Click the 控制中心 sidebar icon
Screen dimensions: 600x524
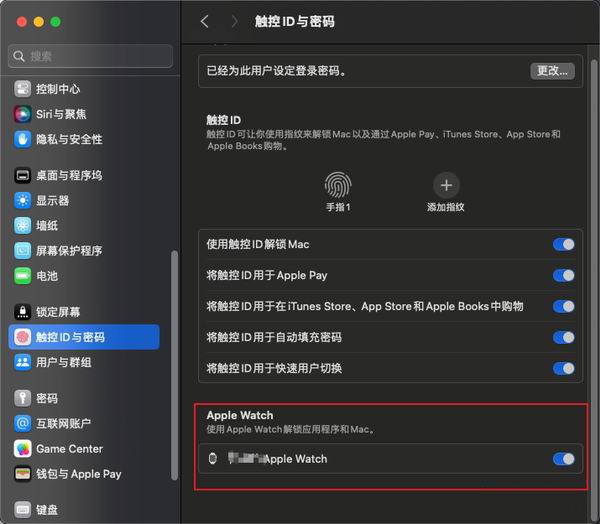coord(23,89)
